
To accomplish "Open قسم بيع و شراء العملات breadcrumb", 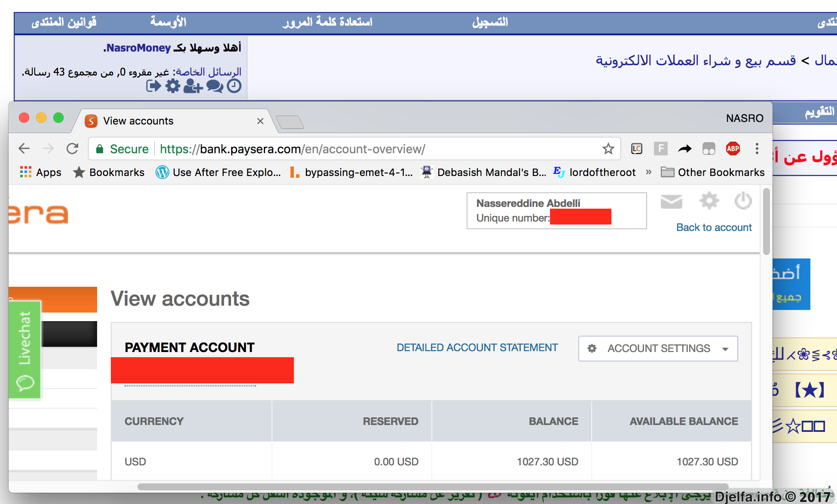I will click(x=696, y=61).
